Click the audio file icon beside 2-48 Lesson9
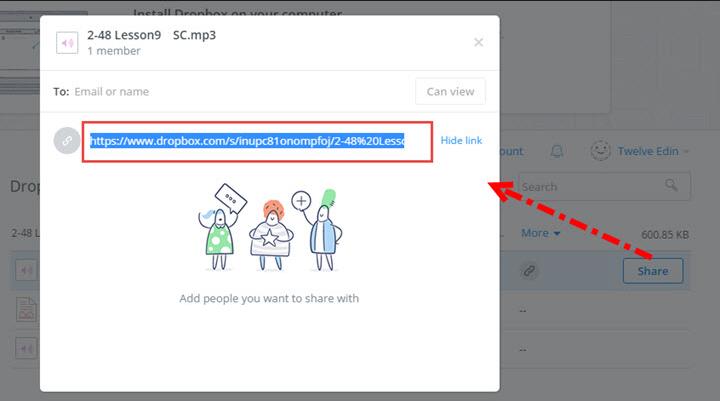The width and height of the screenshot is (720, 401). (67, 43)
